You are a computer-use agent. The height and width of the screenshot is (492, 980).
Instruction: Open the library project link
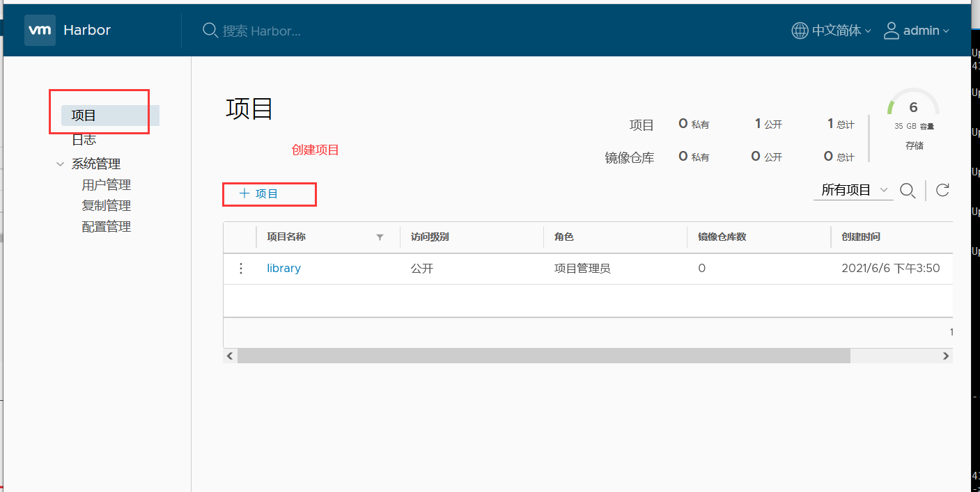pyautogui.click(x=283, y=269)
